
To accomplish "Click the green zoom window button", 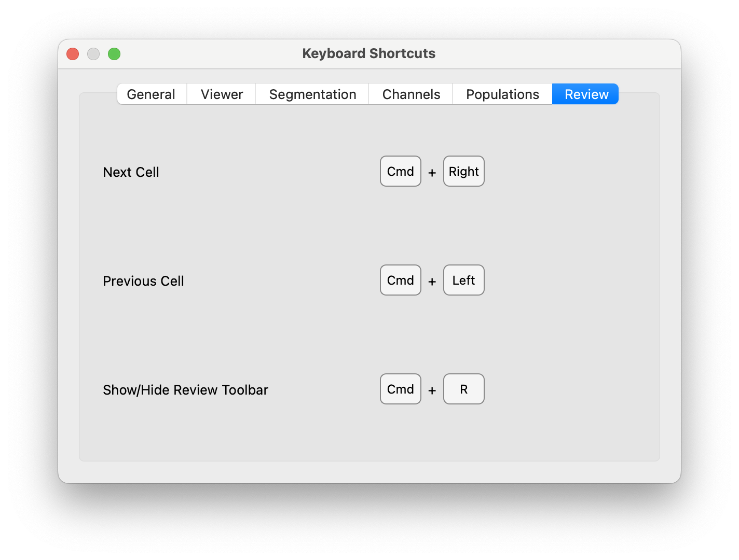I will tap(114, 53).
